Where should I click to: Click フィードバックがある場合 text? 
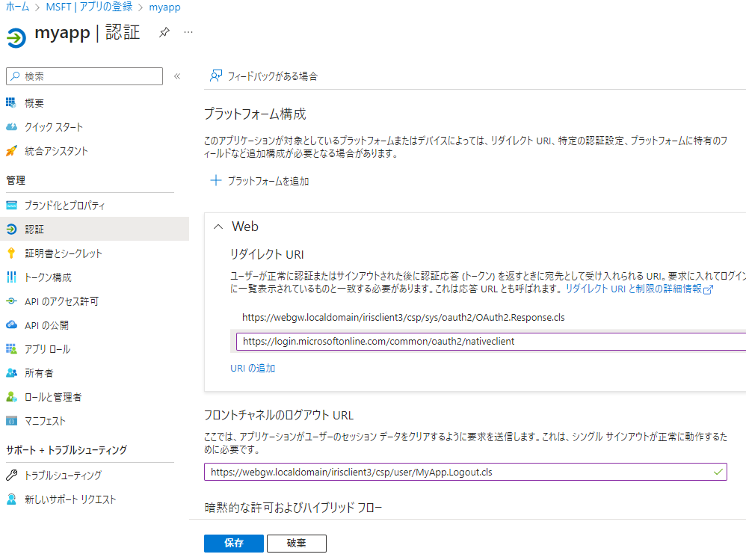pos(273,76)
